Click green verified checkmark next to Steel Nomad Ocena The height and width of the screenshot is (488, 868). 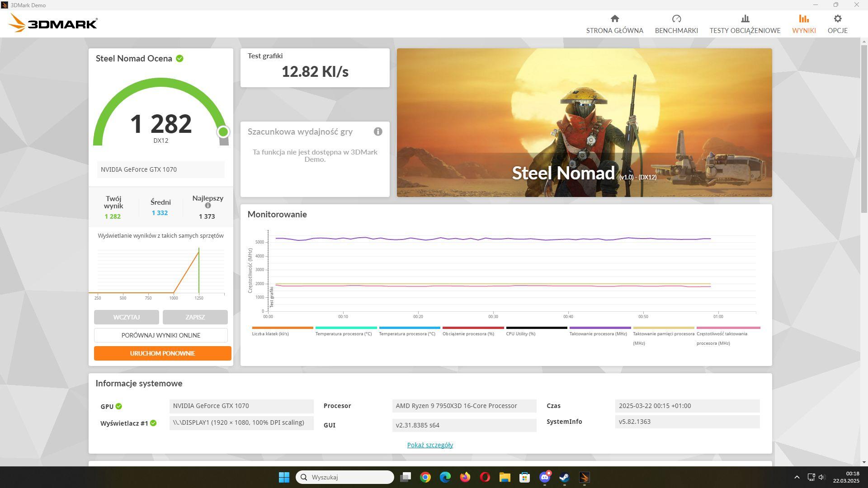[x=179, y=59]
